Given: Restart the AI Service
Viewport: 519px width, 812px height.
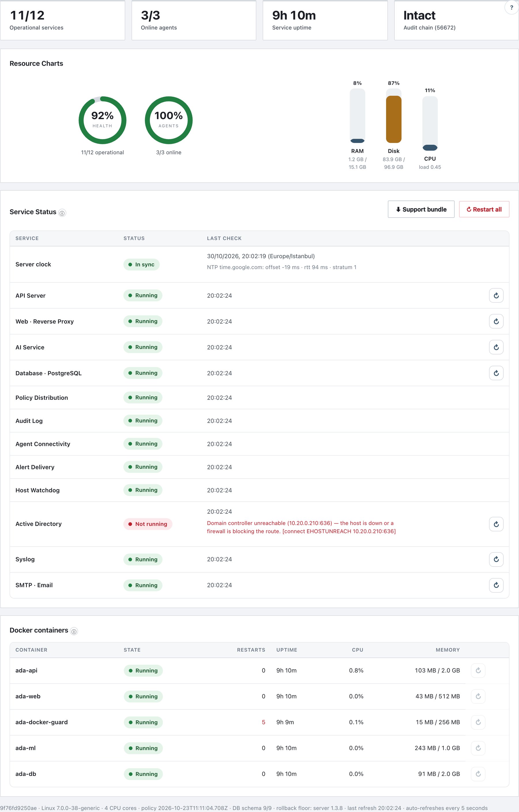Looking at the screenshot, I should [x=496, y=347].
